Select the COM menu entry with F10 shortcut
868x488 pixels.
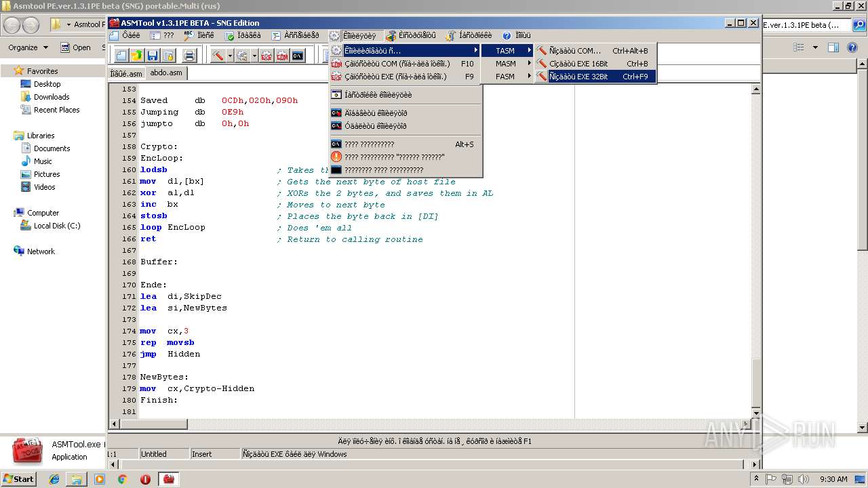click(x=405, y=64)
